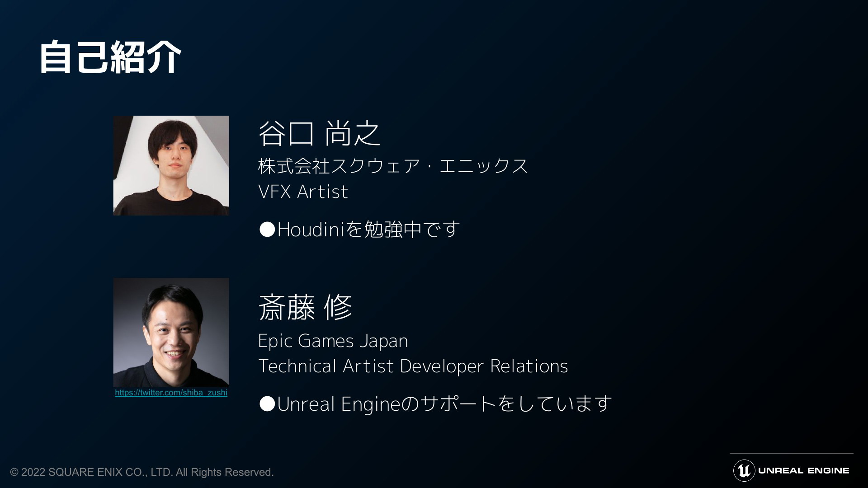This screenshot has height=488, width=868.
Task: Click the Unreal Engineのサポートをしています bullet line
Action: [x=435, y=404]
